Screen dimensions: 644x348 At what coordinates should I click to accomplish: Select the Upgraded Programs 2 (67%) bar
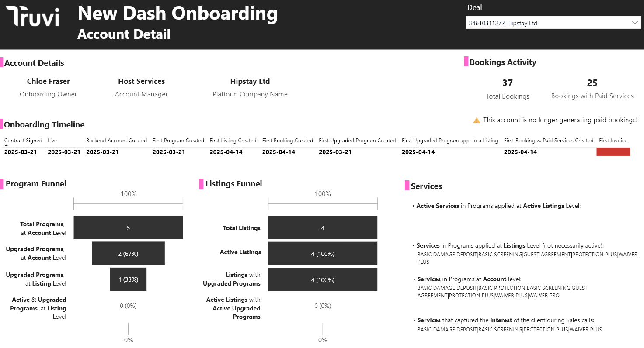128,253
